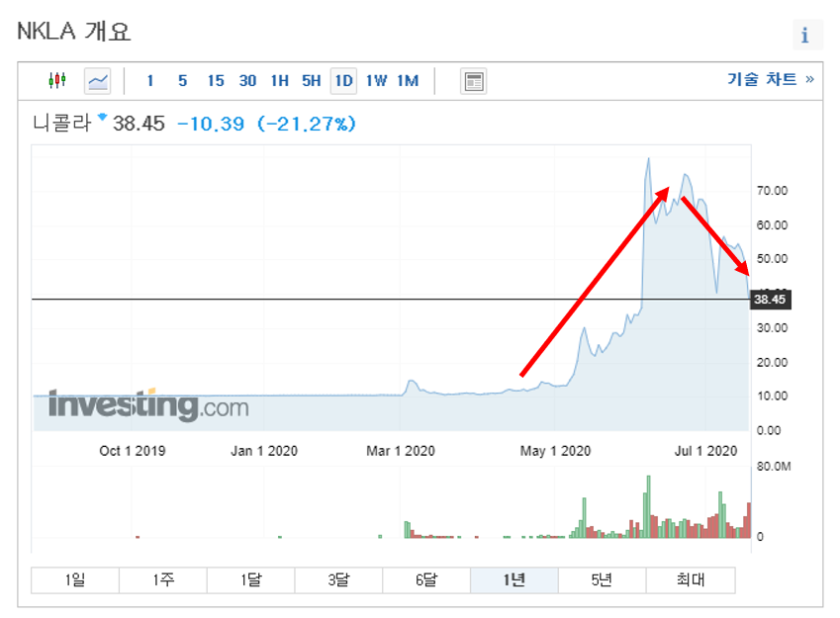Choose the 3달 range tab

click(x=338, y=579)
